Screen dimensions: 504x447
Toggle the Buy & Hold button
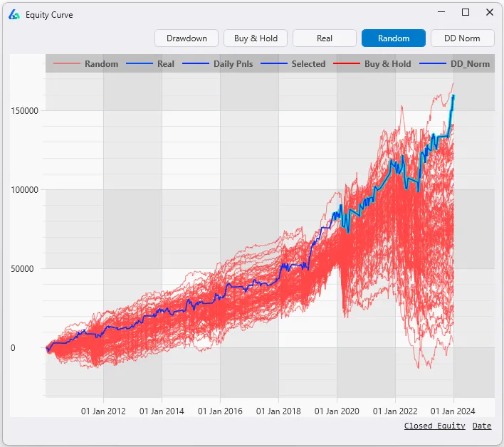pyautogui.click(x=256, y=38)
